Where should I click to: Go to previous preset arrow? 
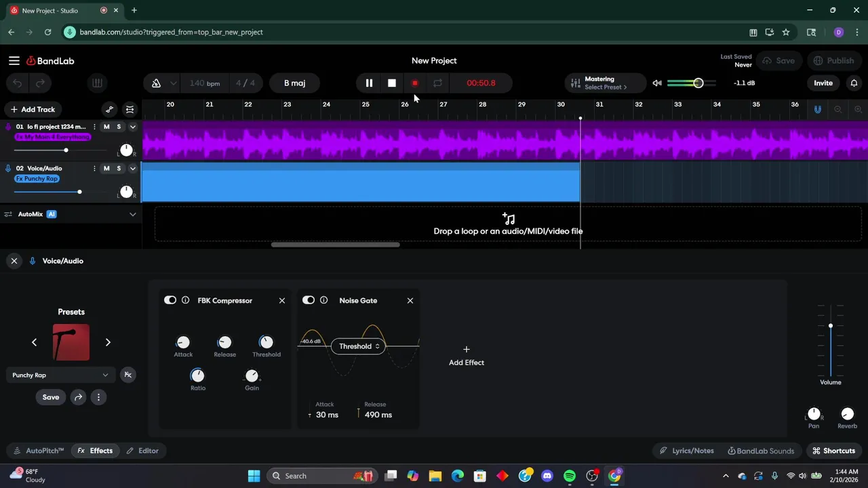click(34, 342)
